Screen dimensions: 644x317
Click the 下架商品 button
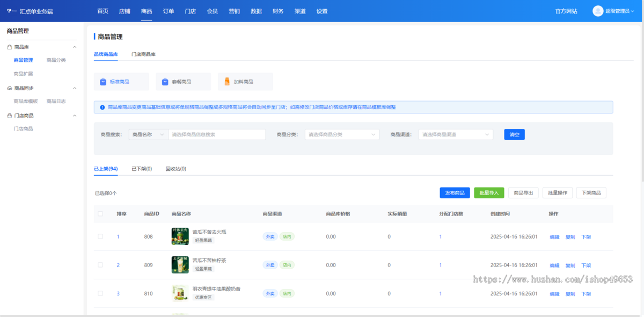591,193
